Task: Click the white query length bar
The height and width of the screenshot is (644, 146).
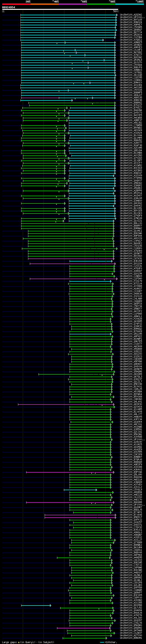Action: [x=60, y=10]
